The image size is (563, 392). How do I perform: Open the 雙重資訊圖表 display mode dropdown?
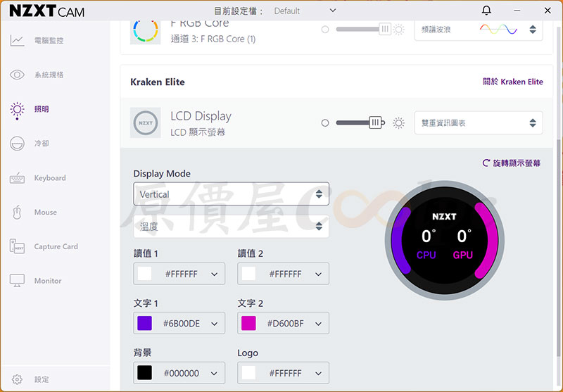479,123
